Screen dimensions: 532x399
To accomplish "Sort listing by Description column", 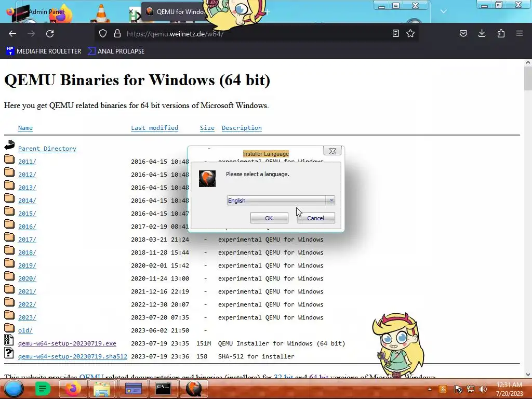I will (x=242, y=128).
